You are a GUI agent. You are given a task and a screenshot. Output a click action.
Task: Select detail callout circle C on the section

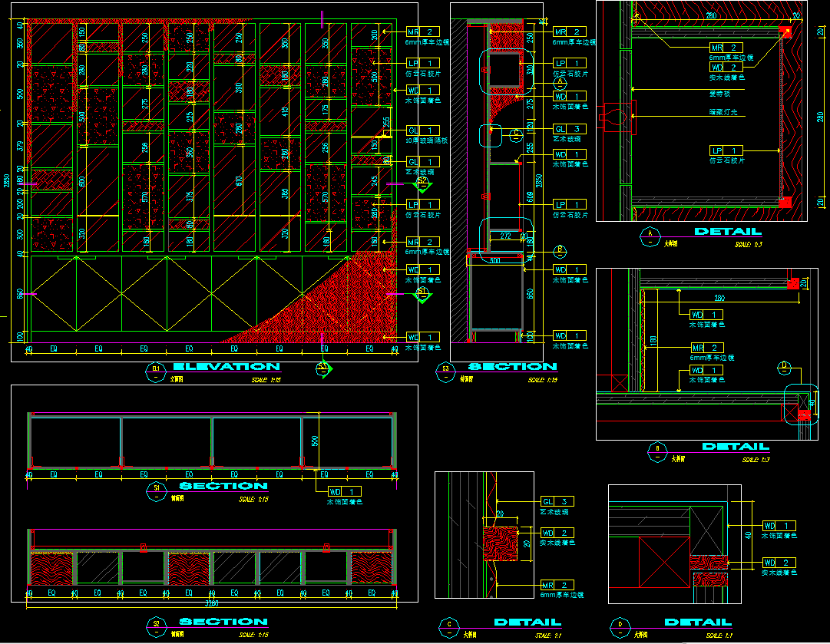(516, 135)
